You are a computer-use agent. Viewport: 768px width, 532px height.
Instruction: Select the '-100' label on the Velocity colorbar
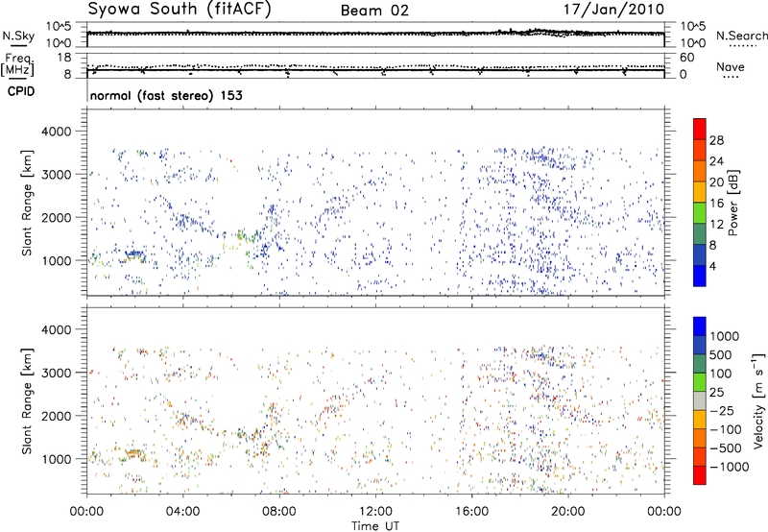coord(726,429)
